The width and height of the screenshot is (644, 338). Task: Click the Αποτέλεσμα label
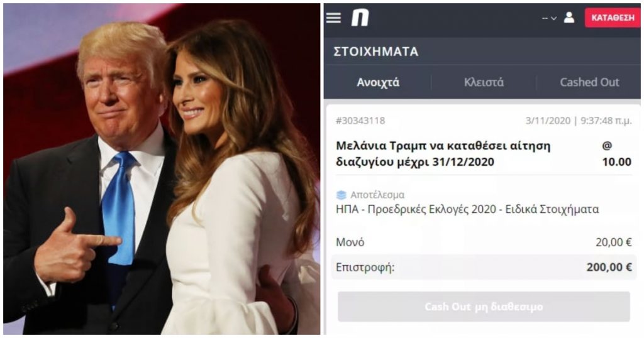pyautogui.click(x=377, y=195)
